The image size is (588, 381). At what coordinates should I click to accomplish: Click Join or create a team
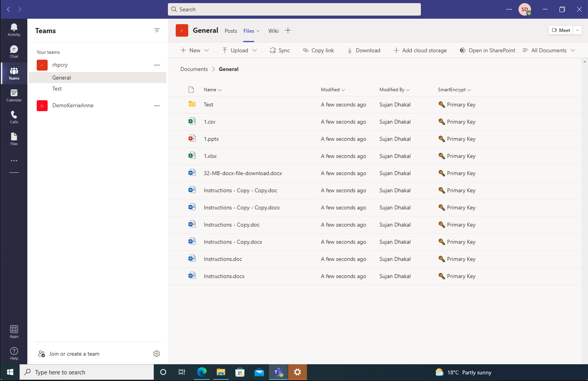click(x=69, y=354)
